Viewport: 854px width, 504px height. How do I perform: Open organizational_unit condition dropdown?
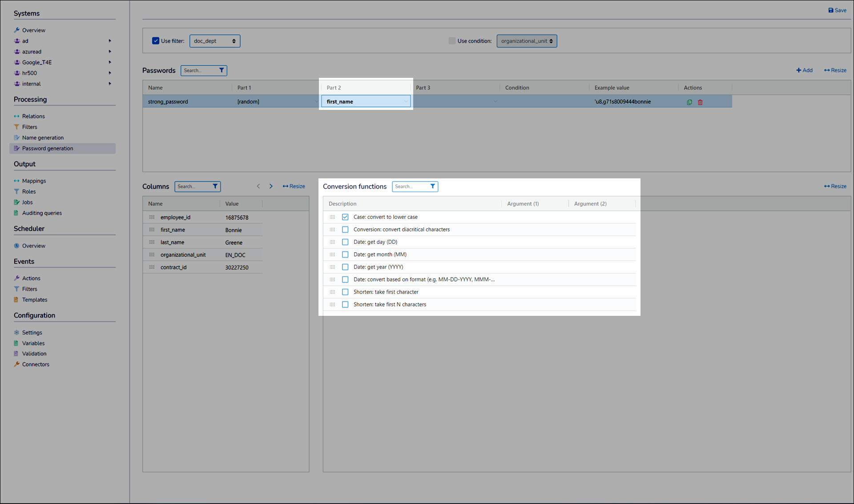click(x=527, y=41)
